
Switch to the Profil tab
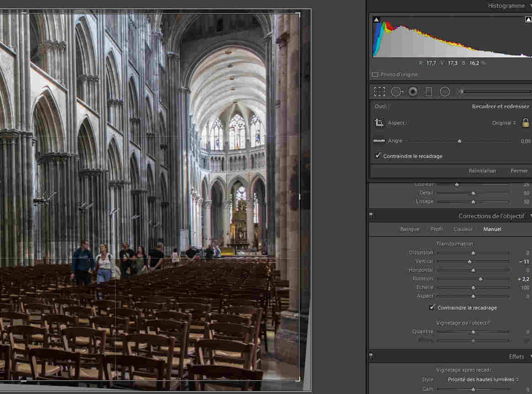[x=436, y=229]
